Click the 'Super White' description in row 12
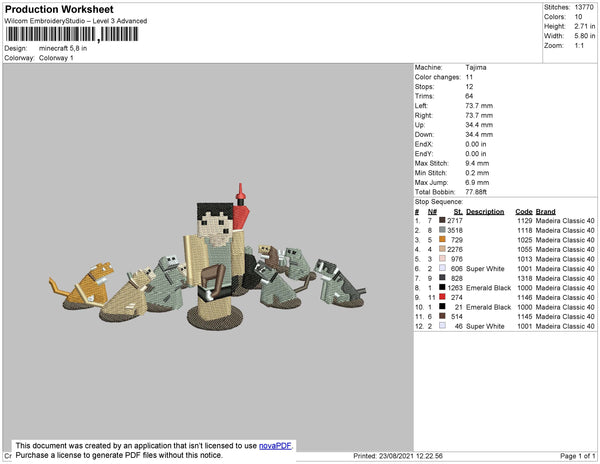Viewport: 600px width, 464px height. [485, 326]
